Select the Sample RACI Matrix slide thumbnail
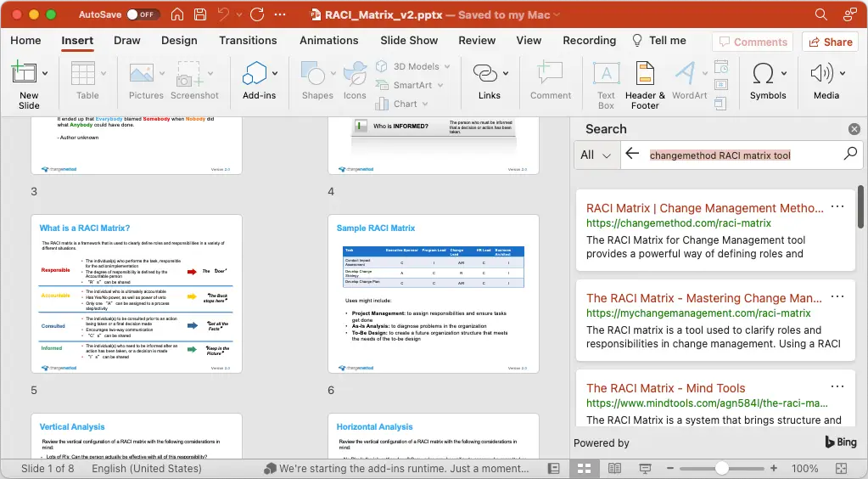868x479 pixels. (434, 294)
